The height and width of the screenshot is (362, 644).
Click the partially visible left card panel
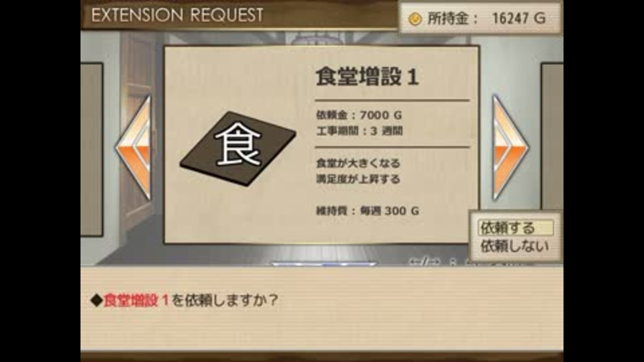tap(92, 149)
